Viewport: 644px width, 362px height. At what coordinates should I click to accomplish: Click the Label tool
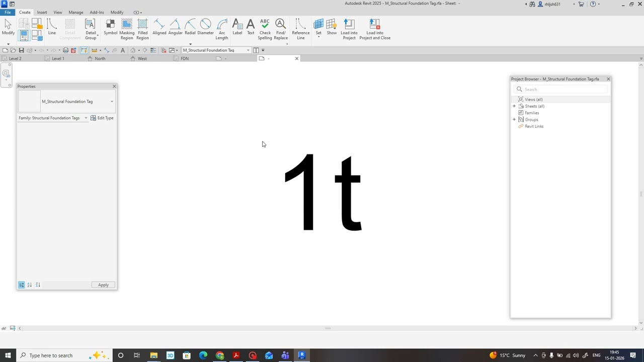(x=237, y=27)
